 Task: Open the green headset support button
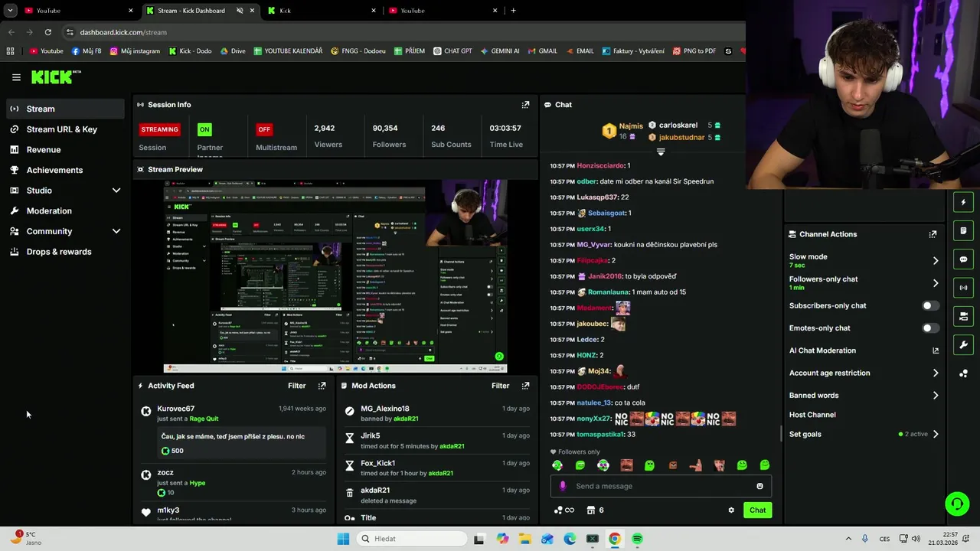pyautogui.click(x=957, y=504)
